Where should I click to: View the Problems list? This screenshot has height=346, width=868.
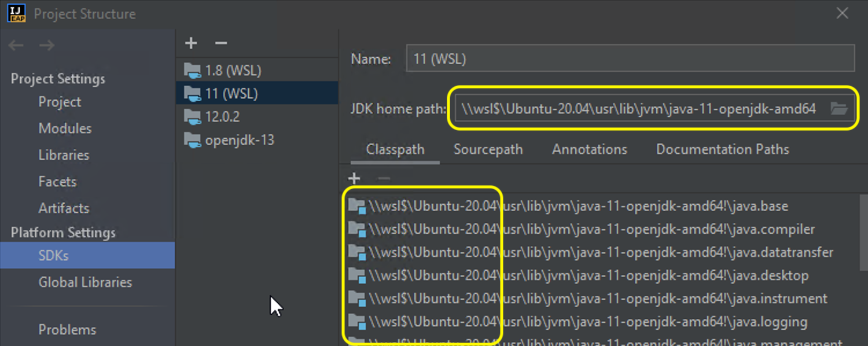tap(67, 330)
